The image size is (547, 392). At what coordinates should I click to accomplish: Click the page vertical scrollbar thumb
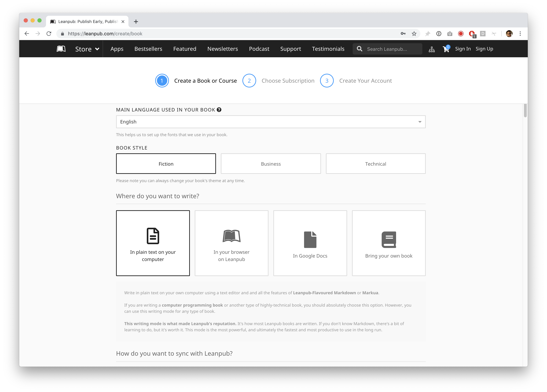point(525,111)
